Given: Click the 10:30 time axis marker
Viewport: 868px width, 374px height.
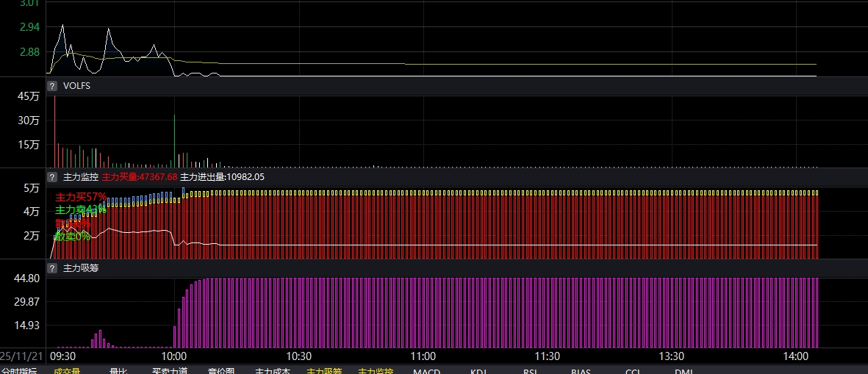Looking at the screenshot, I should click(x=298, y=357).
